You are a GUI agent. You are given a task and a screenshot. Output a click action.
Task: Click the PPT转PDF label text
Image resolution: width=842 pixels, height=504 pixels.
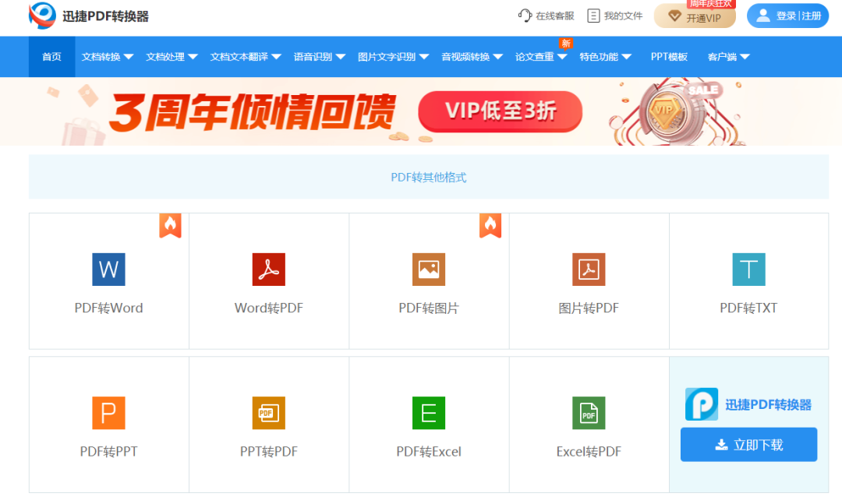pos(268,451)
